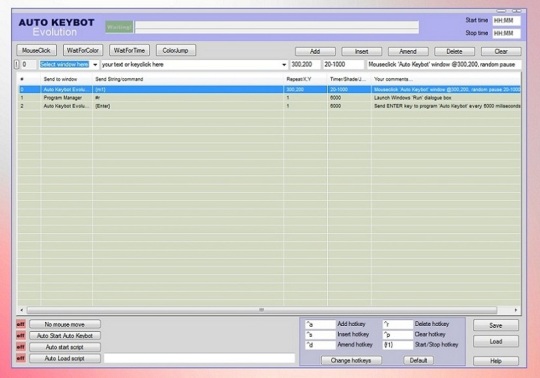Select the 'Program Manager' row
The height and width of the screenshot is (378, 540).
pos(270,98)
